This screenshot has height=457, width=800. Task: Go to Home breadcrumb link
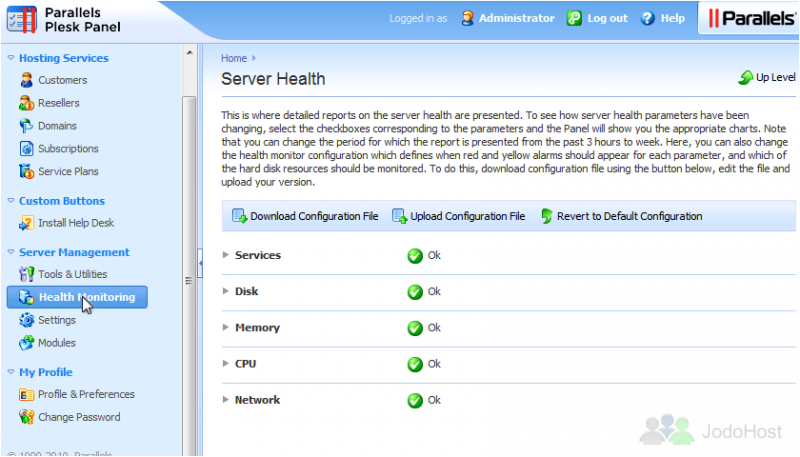point(233,58)
